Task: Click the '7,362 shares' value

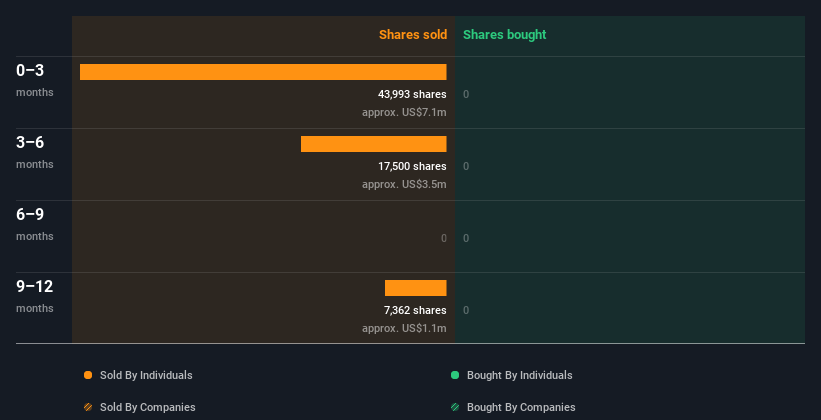Action: [415, 311]
